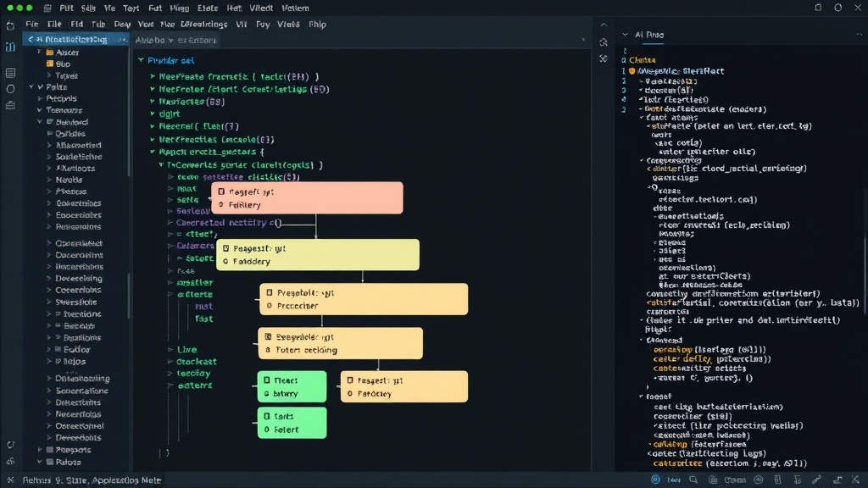The height and width of the screenshot is (488, 868).
Task: Click the orange folder icon beside 'Bup'
Action: coord(50,64)
